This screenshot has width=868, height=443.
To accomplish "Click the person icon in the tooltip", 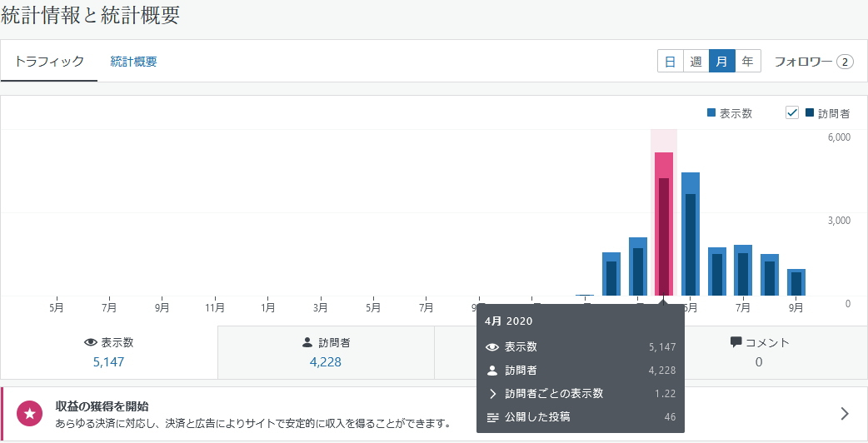I will click(x=492, y=371).
